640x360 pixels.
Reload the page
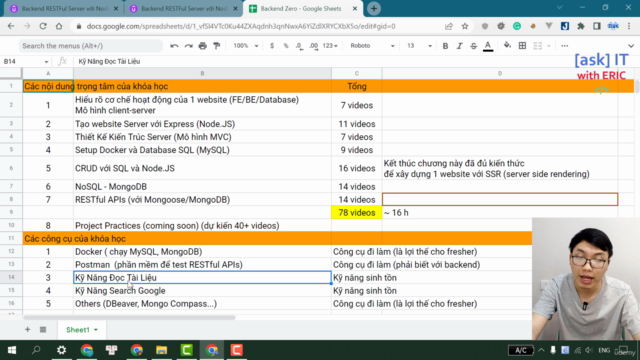coord(43,26)
